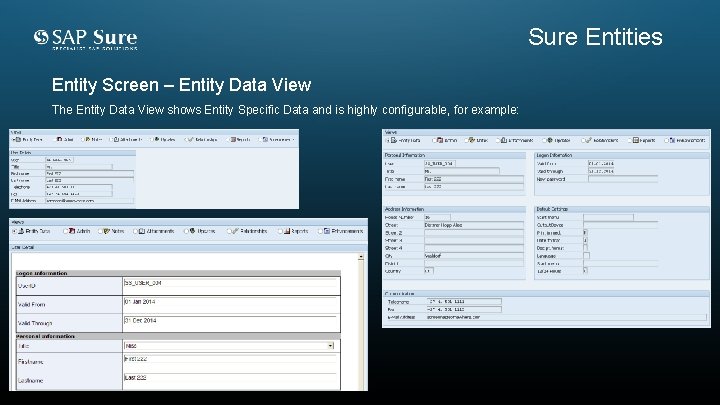Click Enhancements icon in right panel
This screenshot has height=405, width=720.
(672, 140)
